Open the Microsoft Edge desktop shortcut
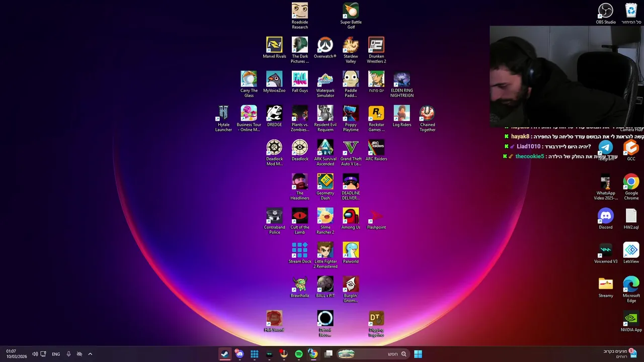644x362 pixels. coord(631,289)
